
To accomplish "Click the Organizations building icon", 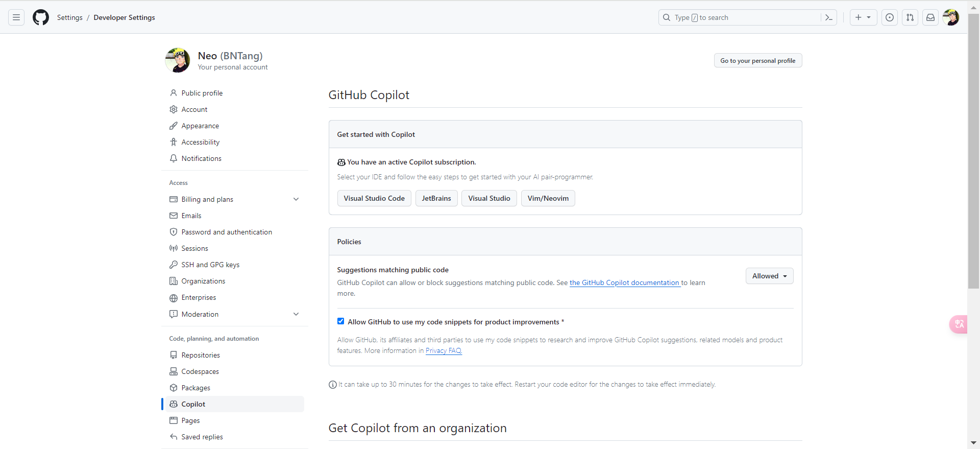I will pyautogui.click(x=174, y=281).
